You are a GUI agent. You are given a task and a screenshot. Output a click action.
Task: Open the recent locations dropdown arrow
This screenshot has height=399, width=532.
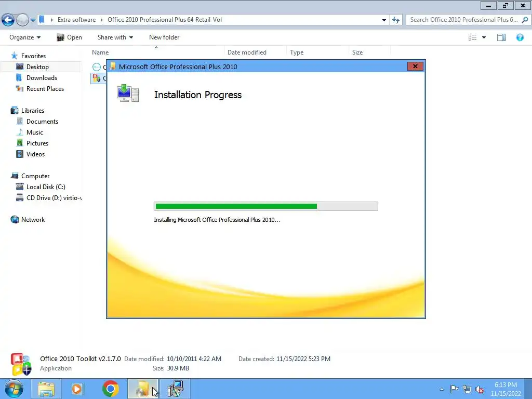(x=33, y=20)
